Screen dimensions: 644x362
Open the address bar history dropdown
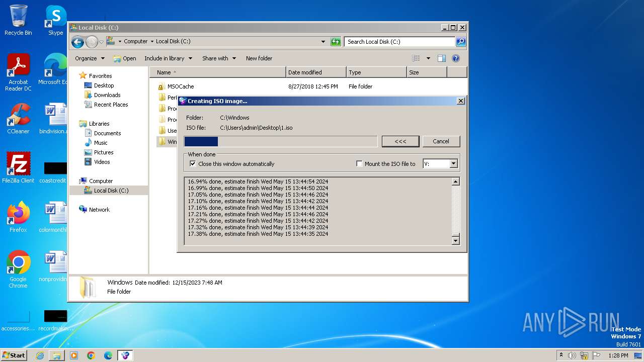point(323,42)
